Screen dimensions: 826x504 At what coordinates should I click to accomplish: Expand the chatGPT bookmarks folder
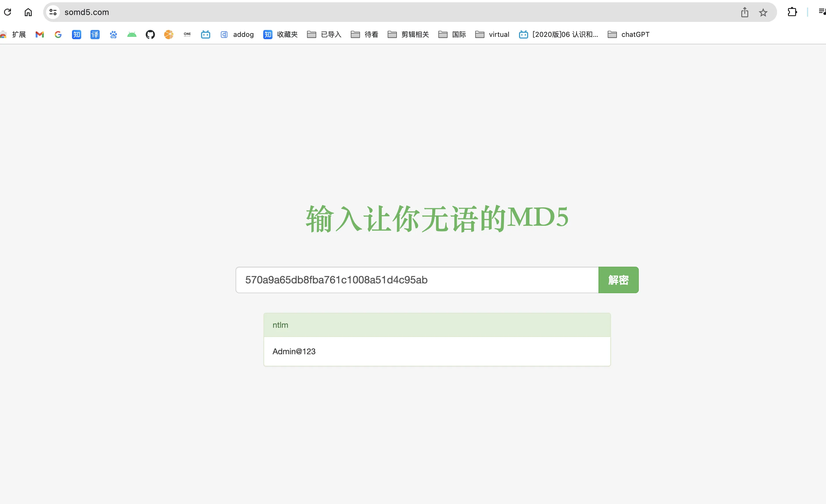click(x=628, y=34)
